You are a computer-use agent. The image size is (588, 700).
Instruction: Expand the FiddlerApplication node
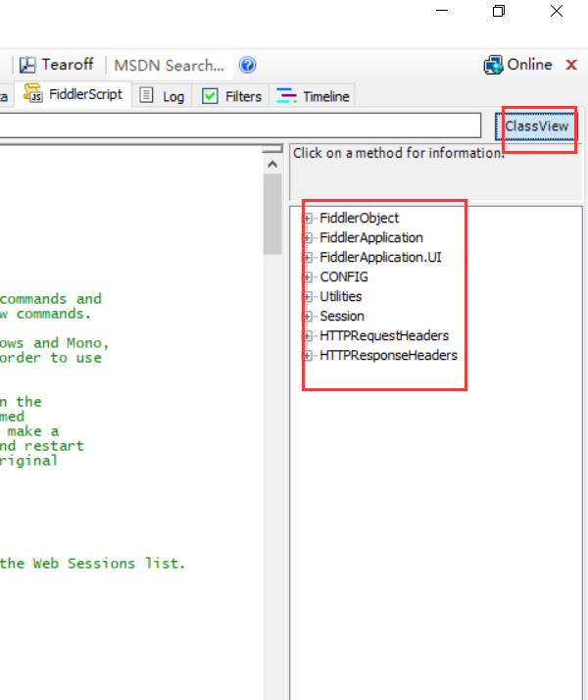point(308,238)
